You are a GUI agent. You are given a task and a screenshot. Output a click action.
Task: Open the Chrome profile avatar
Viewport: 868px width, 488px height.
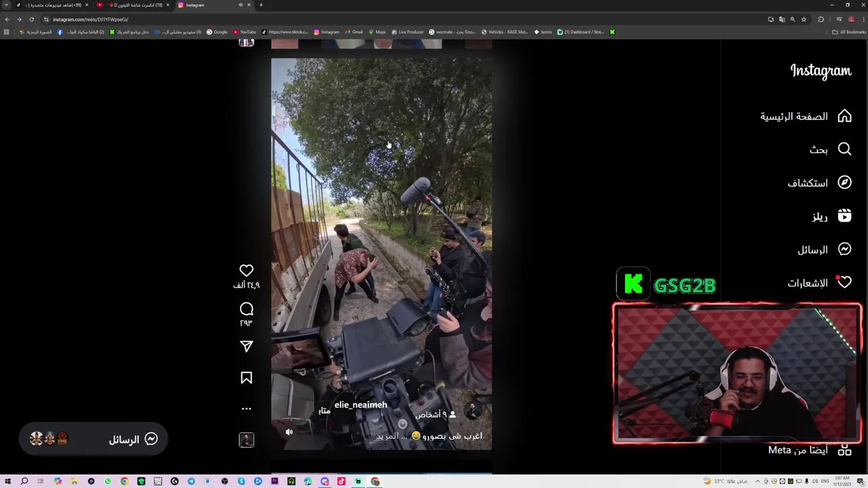click(851, 19)
